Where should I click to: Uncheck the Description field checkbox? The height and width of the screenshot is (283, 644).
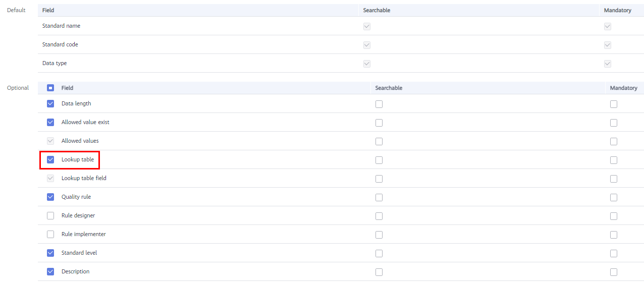pyautogui.click(x=50, y=271)
